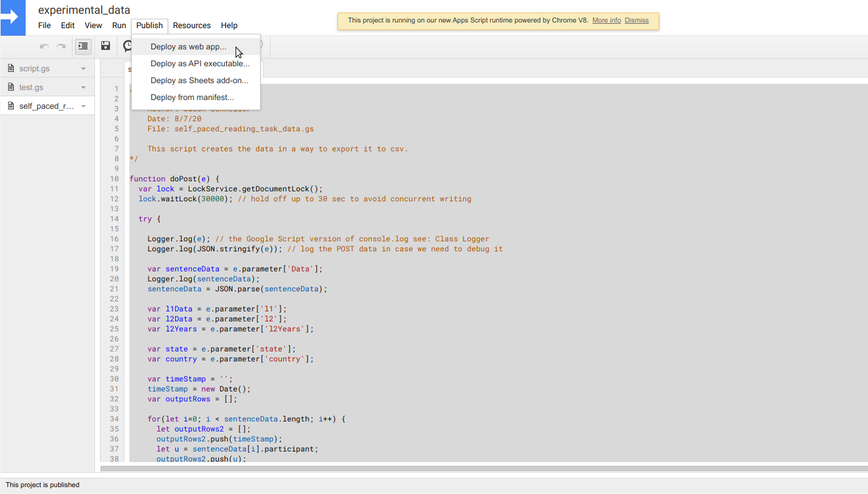Select the test.gs file in sidebar
Viewport: 868px width, 494px height.
[x=47, y=88]
